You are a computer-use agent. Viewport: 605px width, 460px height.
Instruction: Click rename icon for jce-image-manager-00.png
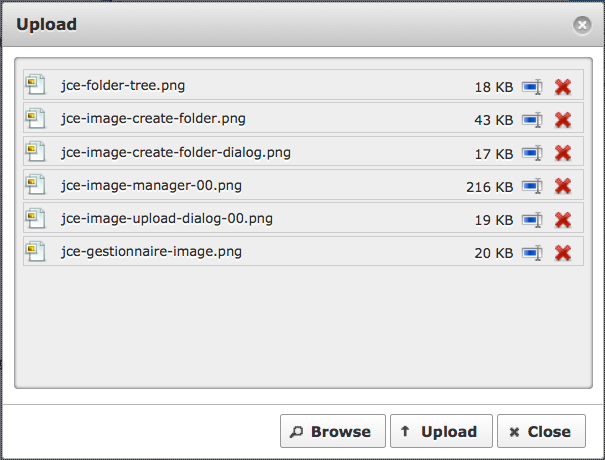click(532, 187)
